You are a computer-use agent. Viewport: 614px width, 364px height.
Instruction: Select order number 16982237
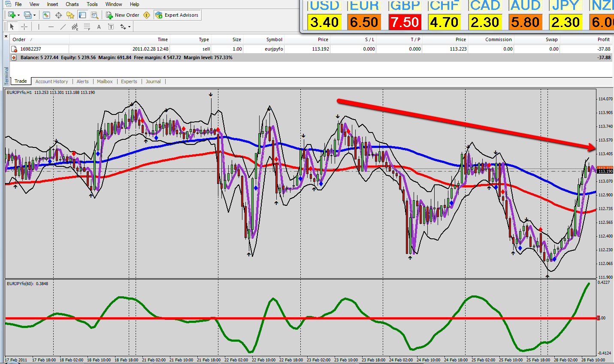(31, 49)
